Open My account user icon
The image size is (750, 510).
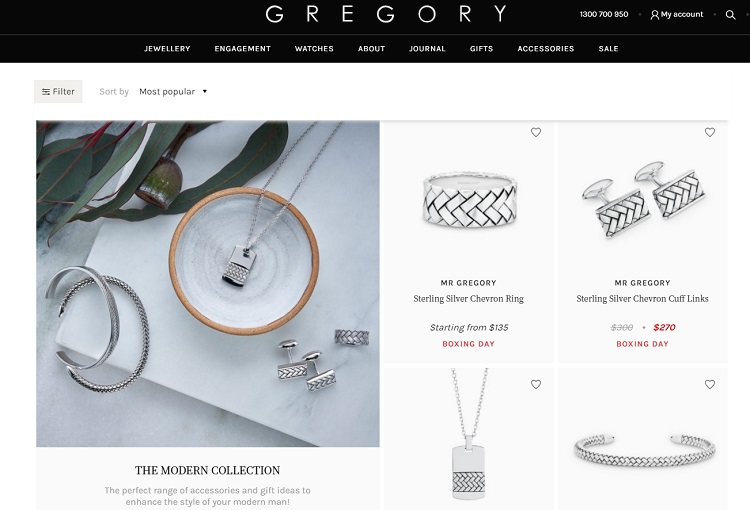coord(654,15)
